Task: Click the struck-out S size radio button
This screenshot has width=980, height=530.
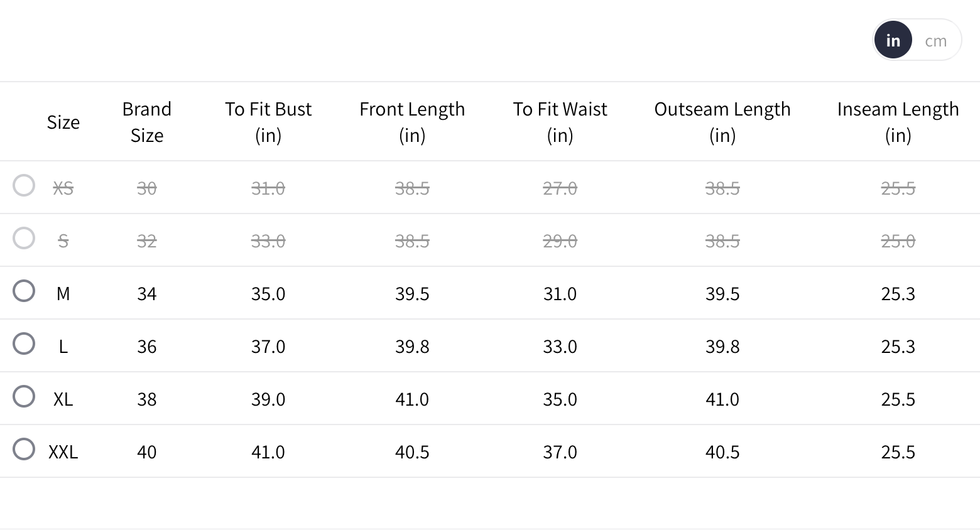Action: pyautogui.click(x=24, y=239)
